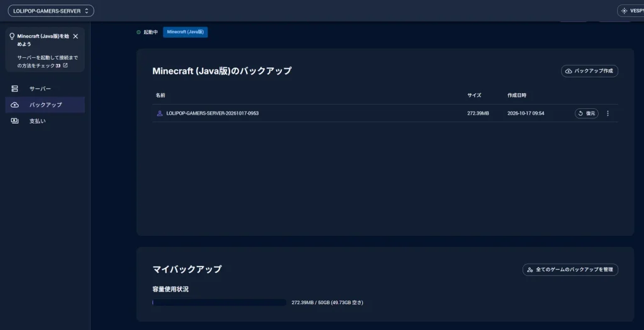Click the people icon in the manage backups button
Screen dimensions: 644x330
point(530,270)
